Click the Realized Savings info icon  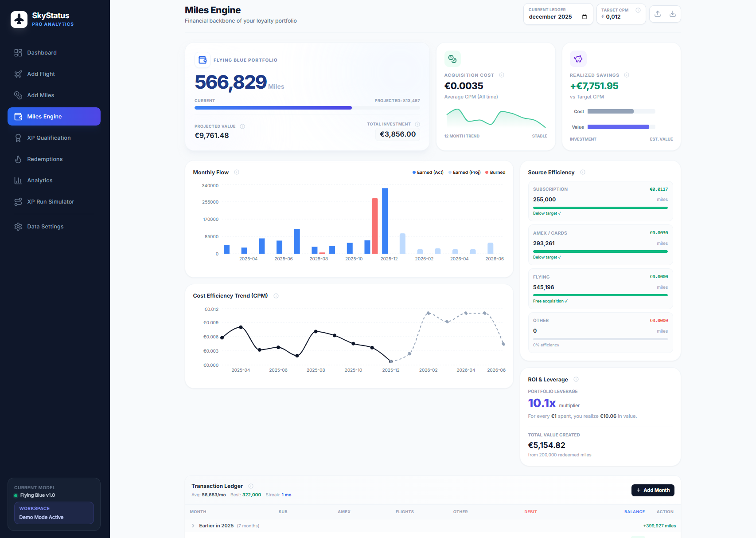point(627,75)
